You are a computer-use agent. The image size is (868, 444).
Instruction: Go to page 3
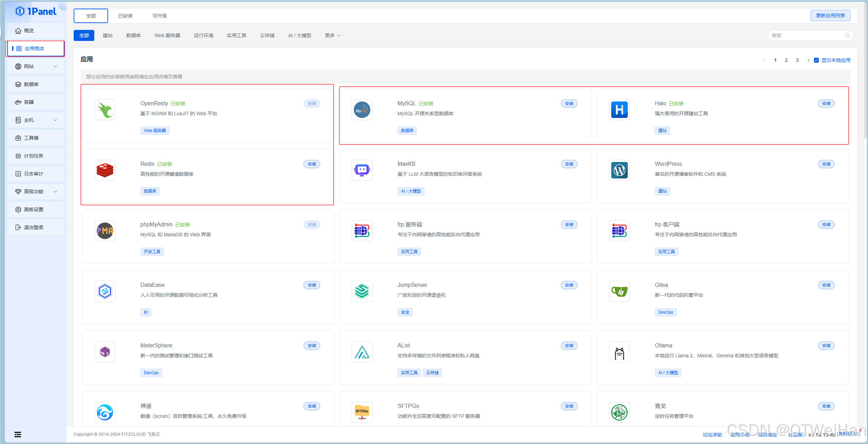coord(797,60)
